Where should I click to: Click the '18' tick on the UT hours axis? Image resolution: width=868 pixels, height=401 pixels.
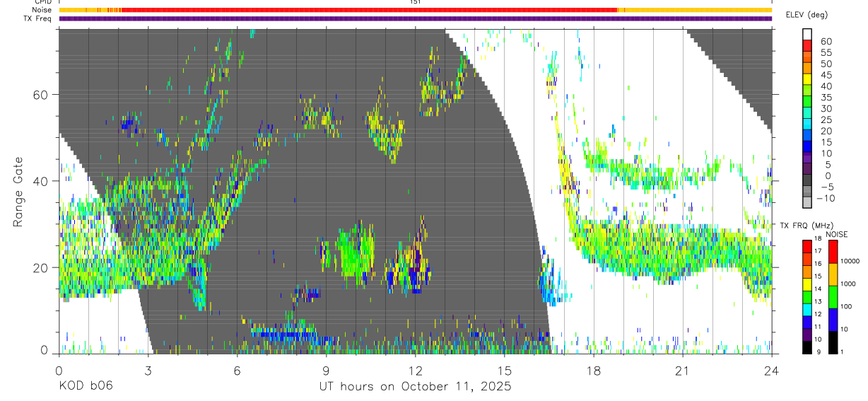pyautogui.click(x=594, y=370)
